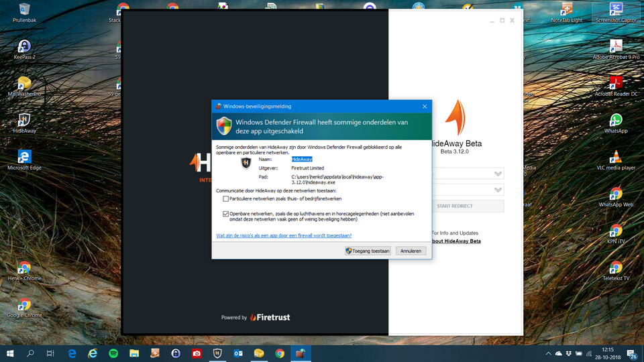Viewport: 644px width, 362px height.
Task: Open Wi-Fi network tray icon
Action: (589, 353)
